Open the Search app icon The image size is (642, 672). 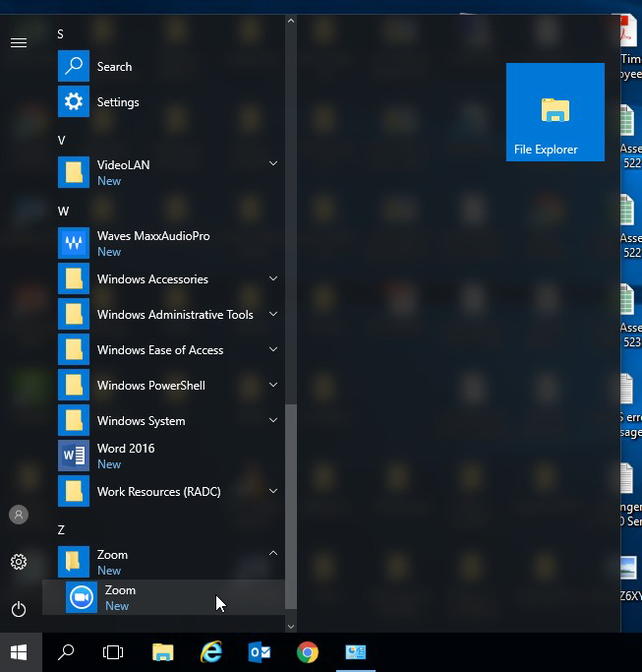74,66
